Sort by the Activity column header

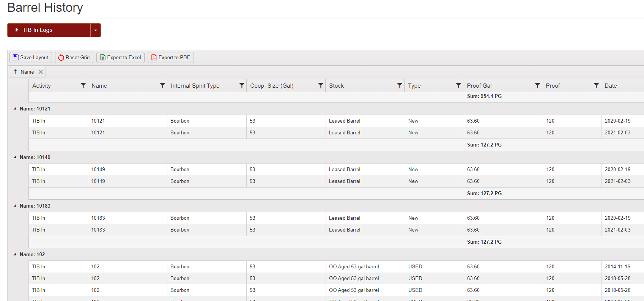click(41, 86)
